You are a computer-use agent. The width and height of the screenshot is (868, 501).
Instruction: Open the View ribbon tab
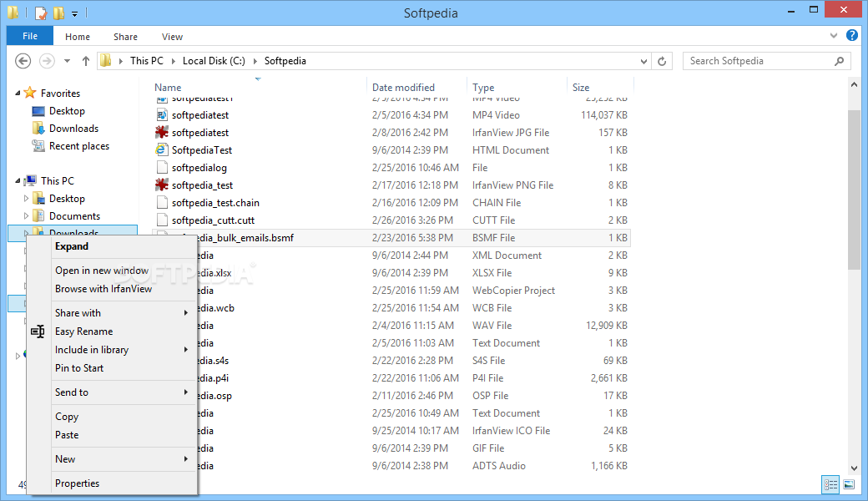point(172,37)
